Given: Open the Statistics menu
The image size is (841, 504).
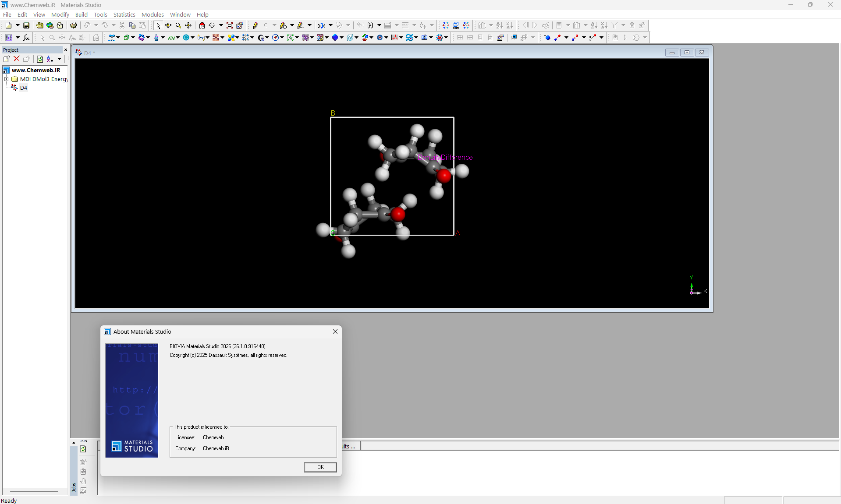Looking at the screenshot, I should click(124, 14).
